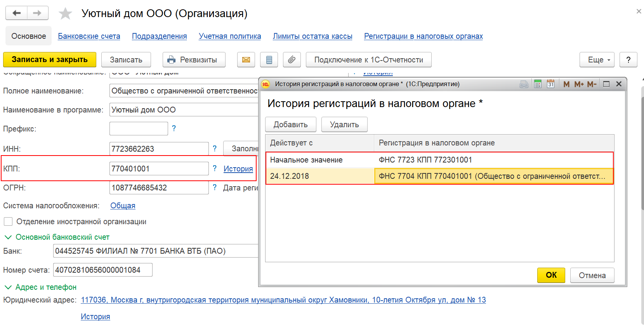Click the M+ memory add icon
The width and height of the screenshot is (644, 327).
tap(579, 84)
